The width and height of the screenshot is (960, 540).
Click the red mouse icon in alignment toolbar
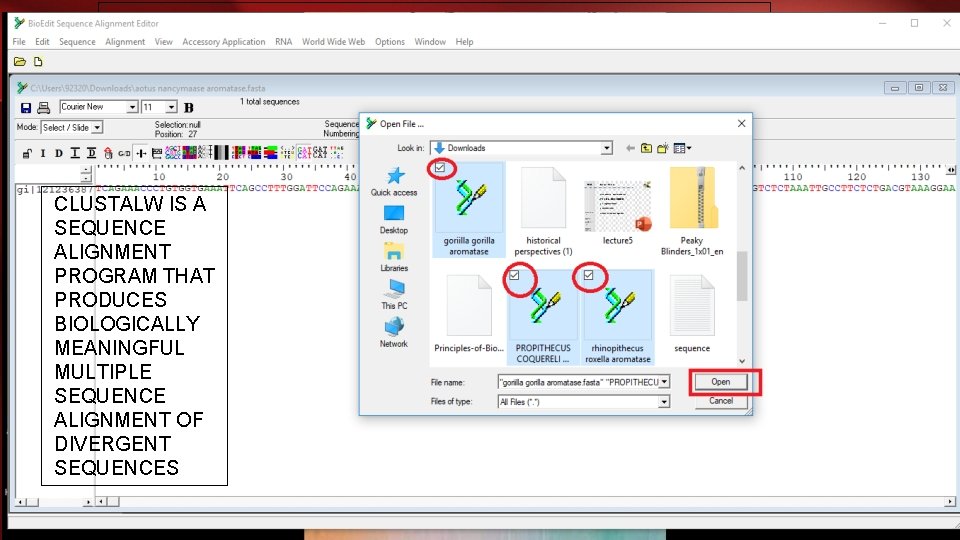[108, 153]
